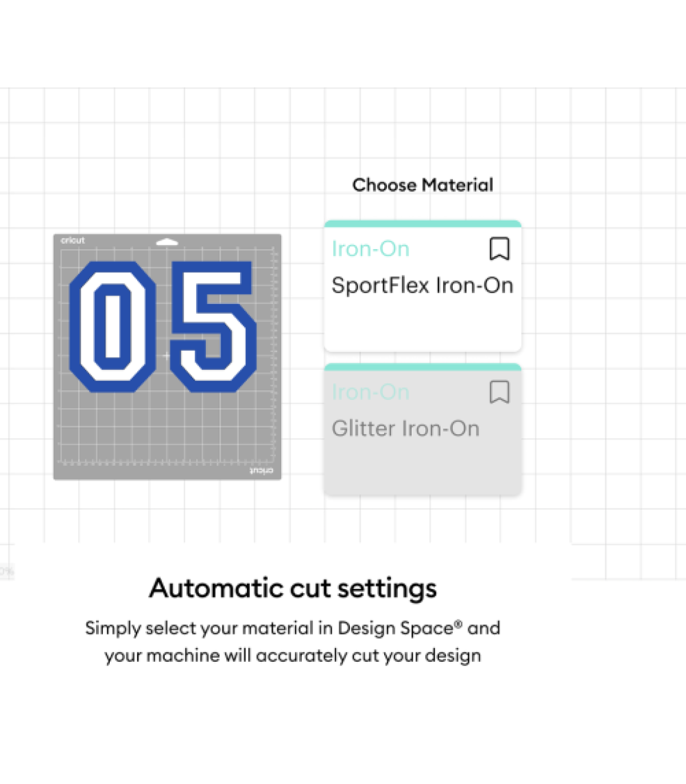Screen dimensions: 686x784
Task: Click the bottom ruler of the cutting mat
Action: coord(167,462)
